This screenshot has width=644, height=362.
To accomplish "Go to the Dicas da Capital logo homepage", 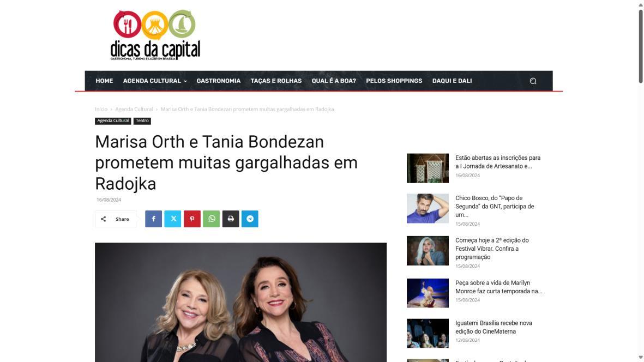I will click(x=155, y=35).
